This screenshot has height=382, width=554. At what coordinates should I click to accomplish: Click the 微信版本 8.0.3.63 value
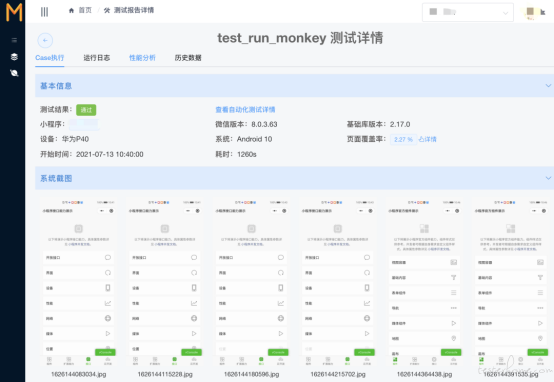click(x=264, y=124)
